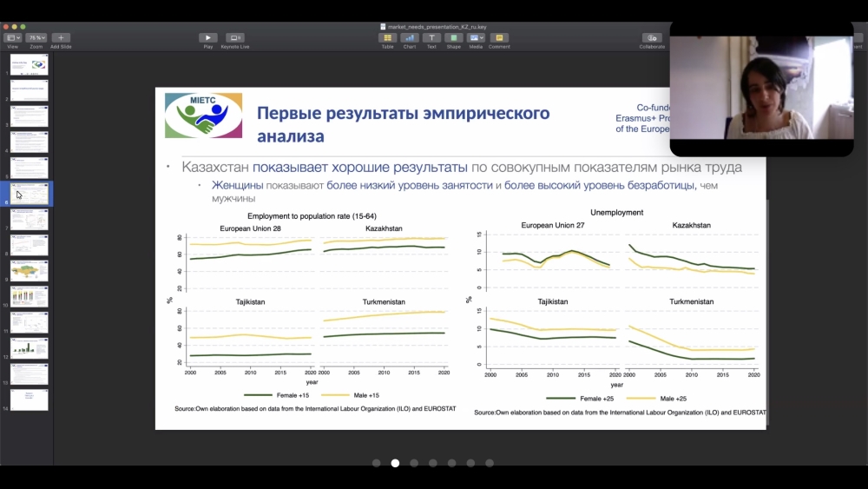
Task: Jump to slide 14 in the slide navigator
Action: [30, 400]
